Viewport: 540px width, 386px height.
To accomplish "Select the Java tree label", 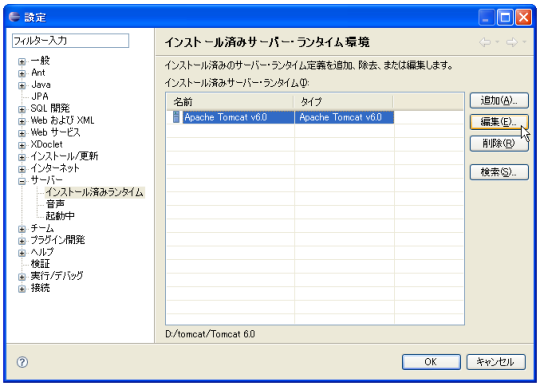I will 41,85.
